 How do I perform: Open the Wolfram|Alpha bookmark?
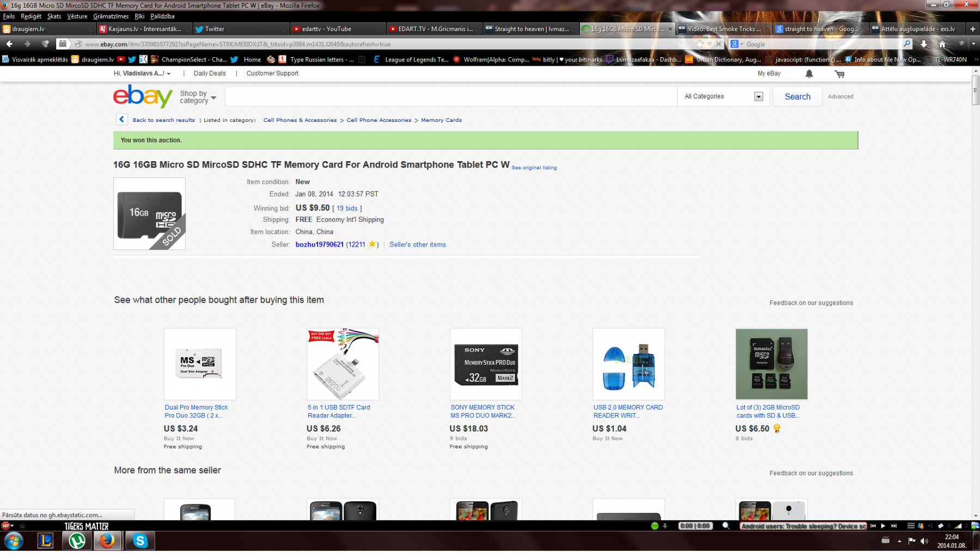pyautogui.click(x=491, y=59)
